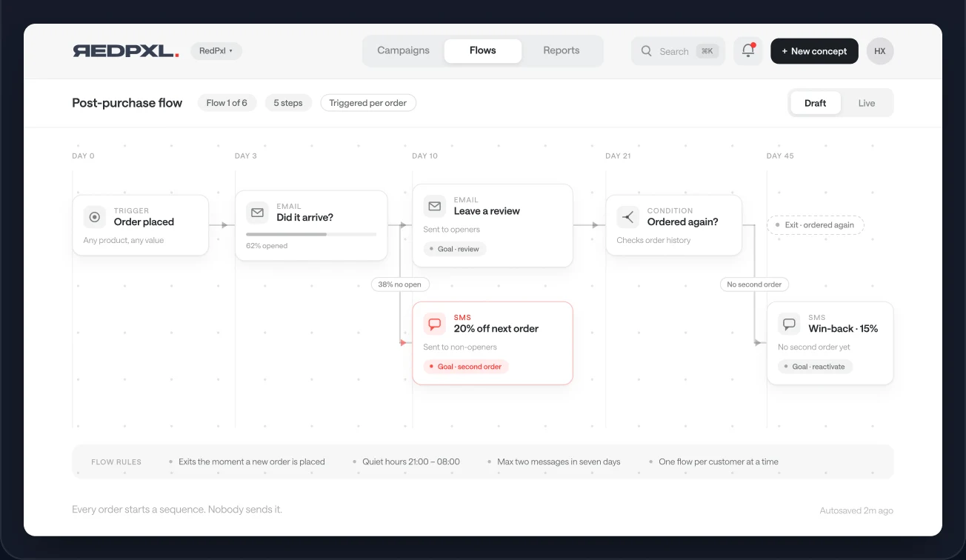Click the condition branch icon on Ordered again?

click(628, 217)
